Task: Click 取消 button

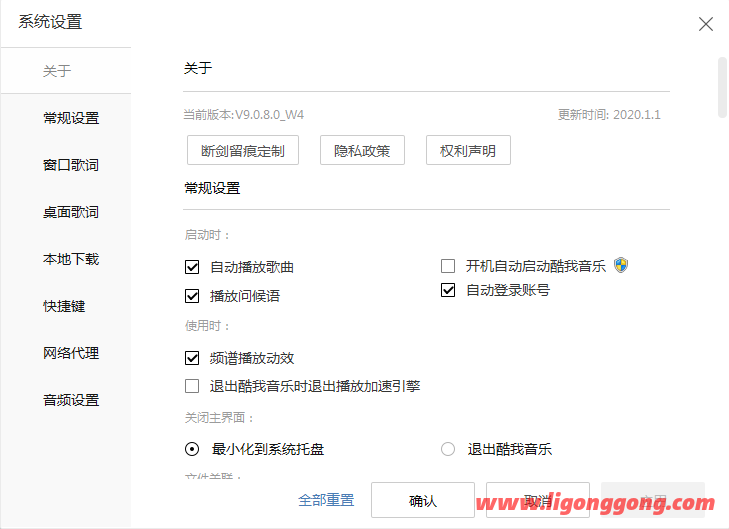Action: click(538, 500)
